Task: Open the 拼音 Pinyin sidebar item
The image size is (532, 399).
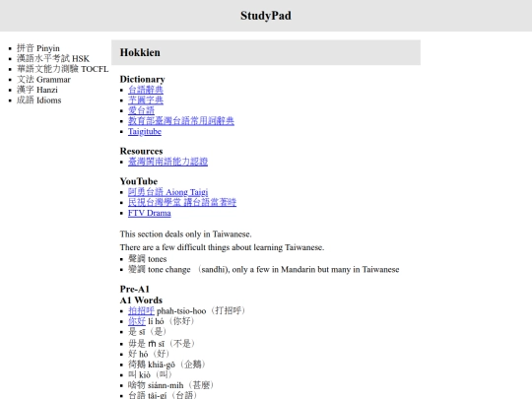Action: (38, 48)
